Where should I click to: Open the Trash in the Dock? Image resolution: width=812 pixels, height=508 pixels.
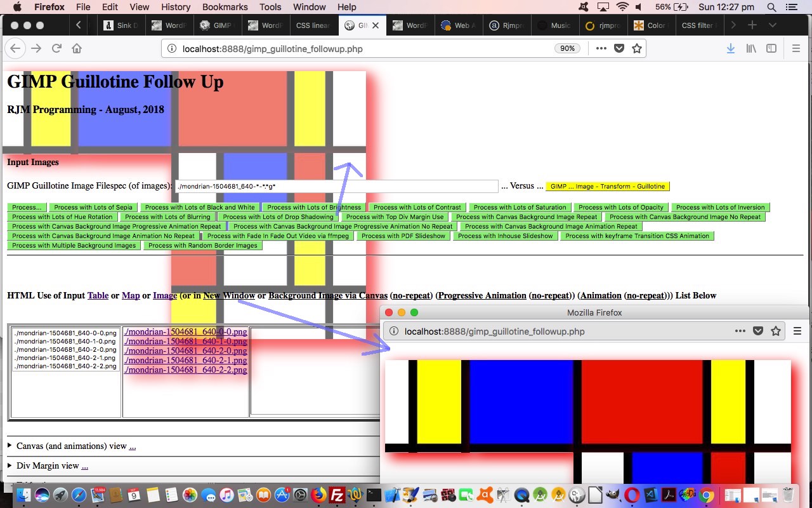(x=787, y=495)
